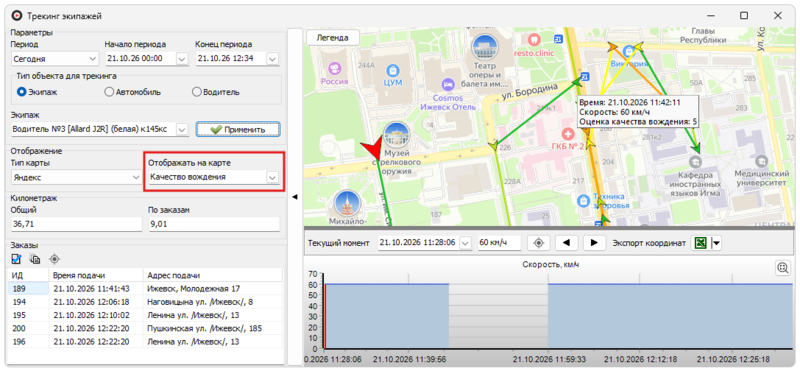Select order row with ID 195

click(145, 315)
